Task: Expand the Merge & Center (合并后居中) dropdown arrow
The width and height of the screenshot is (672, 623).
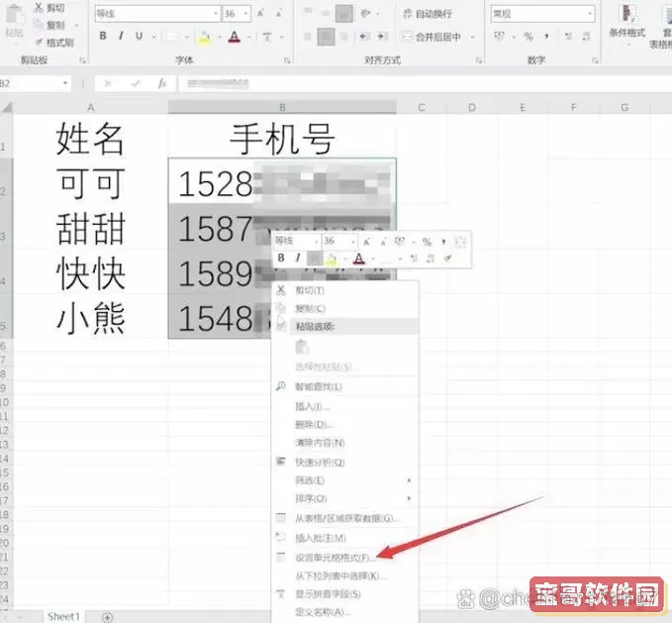Action: (472, 37)
